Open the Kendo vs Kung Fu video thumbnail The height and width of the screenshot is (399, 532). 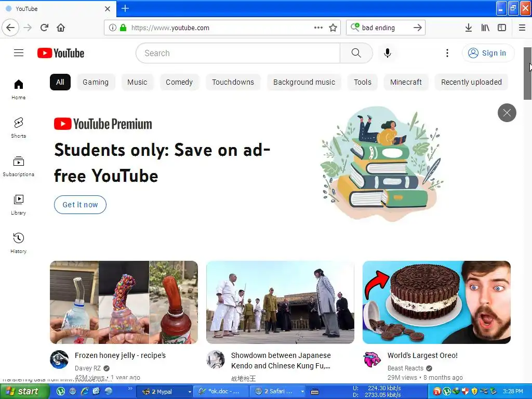click(280, 302)
